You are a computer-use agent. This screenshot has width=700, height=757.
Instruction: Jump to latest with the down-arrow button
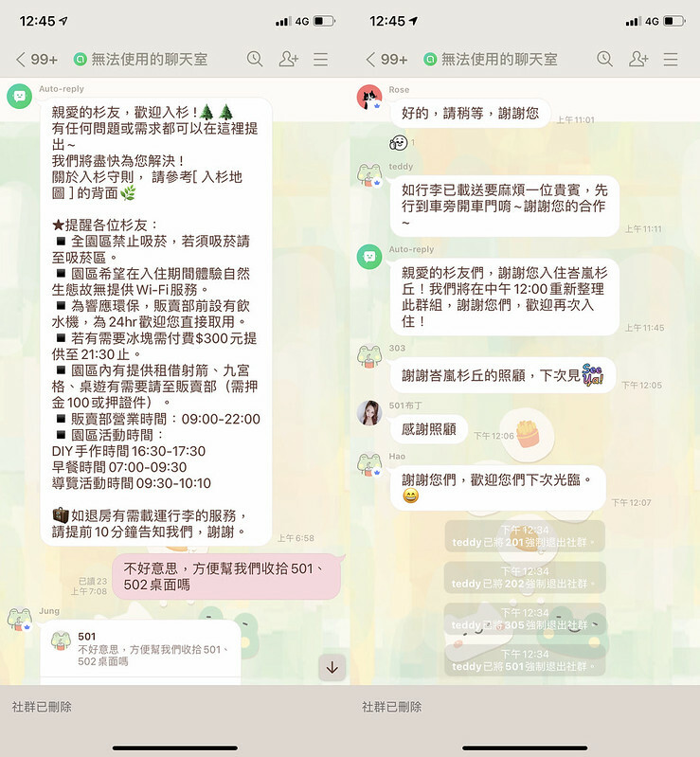tap(332, 667)
